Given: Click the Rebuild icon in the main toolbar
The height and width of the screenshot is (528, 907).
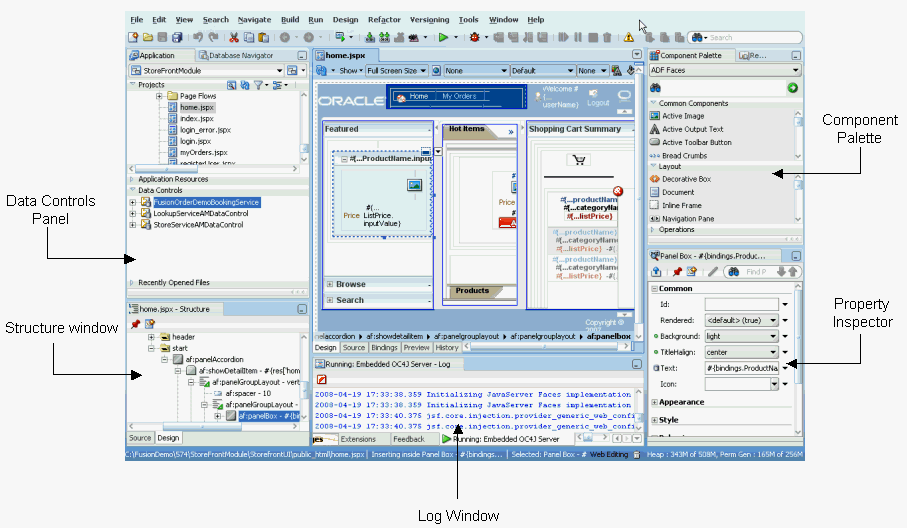Looking at the screenshot, I should click(384, 38).
